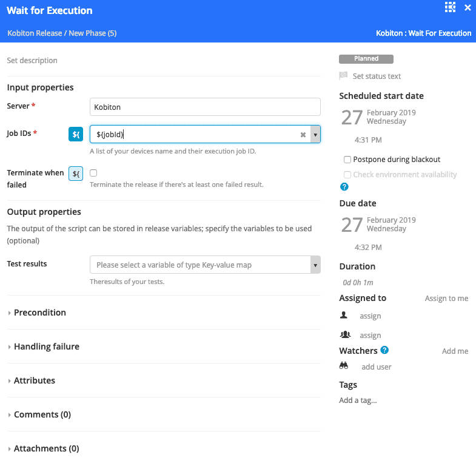Expand the Precondition section
476x460 pixels.
(40, 313)
